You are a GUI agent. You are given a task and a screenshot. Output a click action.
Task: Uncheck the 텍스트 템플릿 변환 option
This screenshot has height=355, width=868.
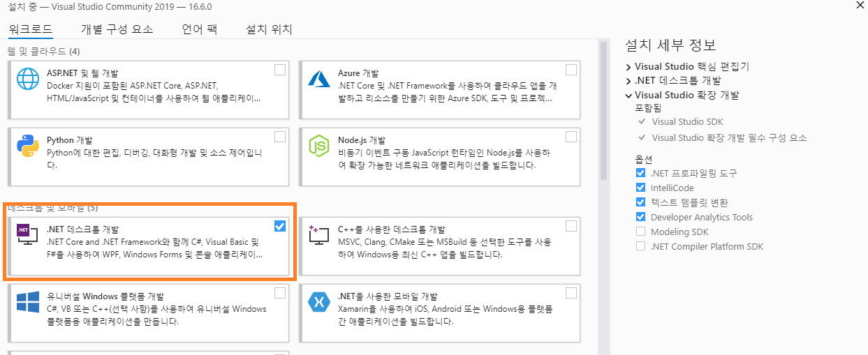pyautogui.click(x=641, y=202)
